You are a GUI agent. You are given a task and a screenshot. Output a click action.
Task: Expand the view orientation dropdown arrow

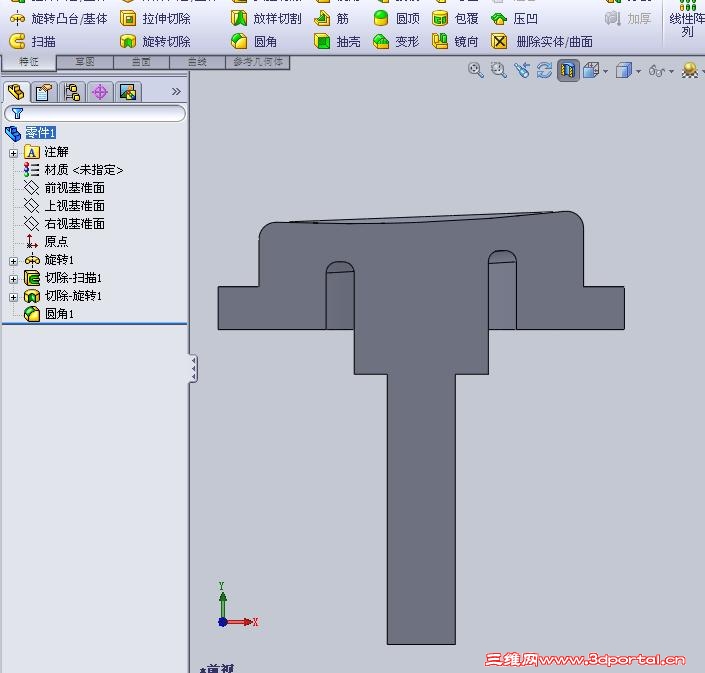pos(606,71)
